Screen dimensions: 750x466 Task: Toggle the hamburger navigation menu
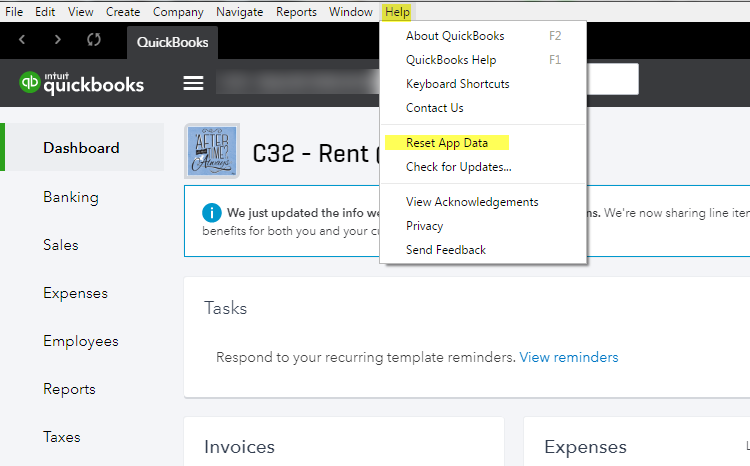(193, 83)
